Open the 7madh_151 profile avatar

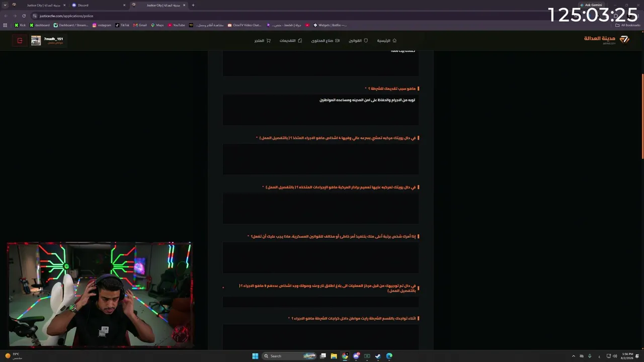36,41
